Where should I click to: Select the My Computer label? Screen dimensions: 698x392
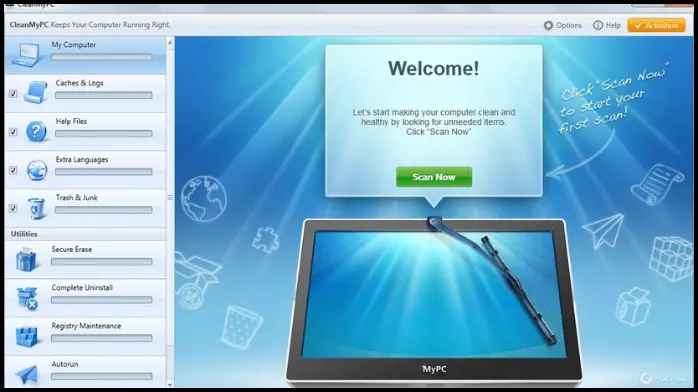(73, 44)
